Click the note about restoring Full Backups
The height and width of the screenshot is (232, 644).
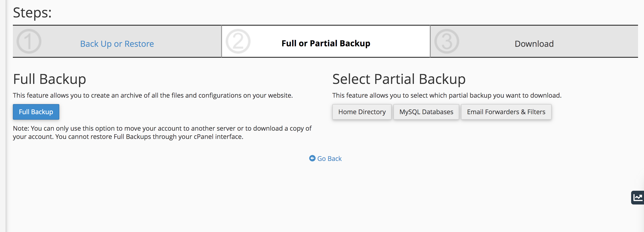pyautogui.click(x=162, y=133)
